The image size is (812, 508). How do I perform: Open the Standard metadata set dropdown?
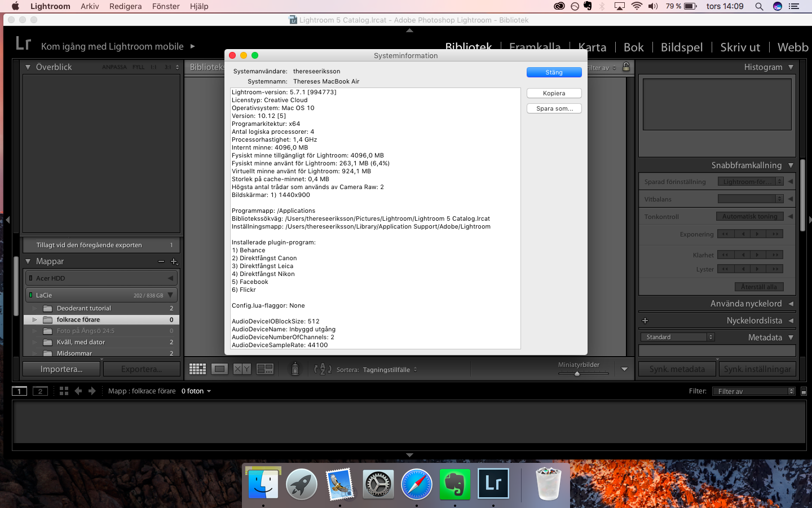pyautogui.click(x=677, y=337)
